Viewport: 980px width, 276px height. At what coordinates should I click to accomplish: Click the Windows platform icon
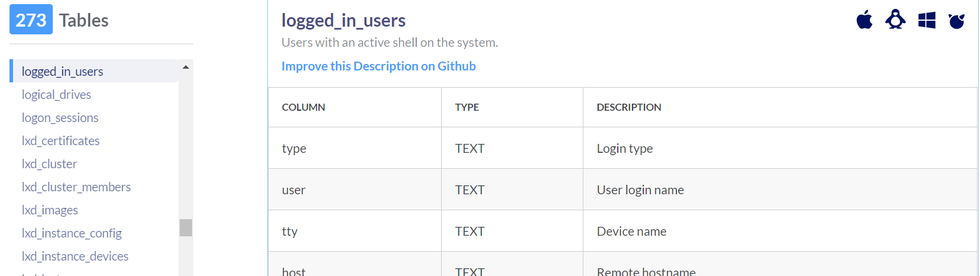click(927, 20)
